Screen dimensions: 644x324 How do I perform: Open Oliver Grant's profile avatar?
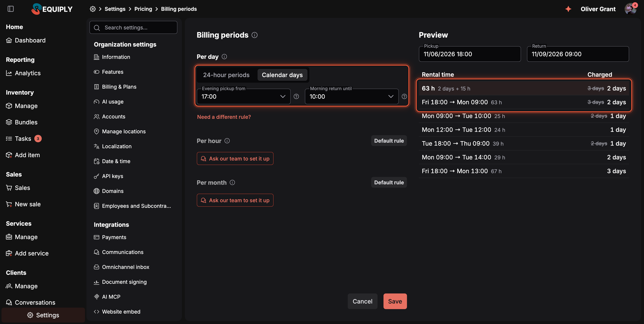coord(630,9)
